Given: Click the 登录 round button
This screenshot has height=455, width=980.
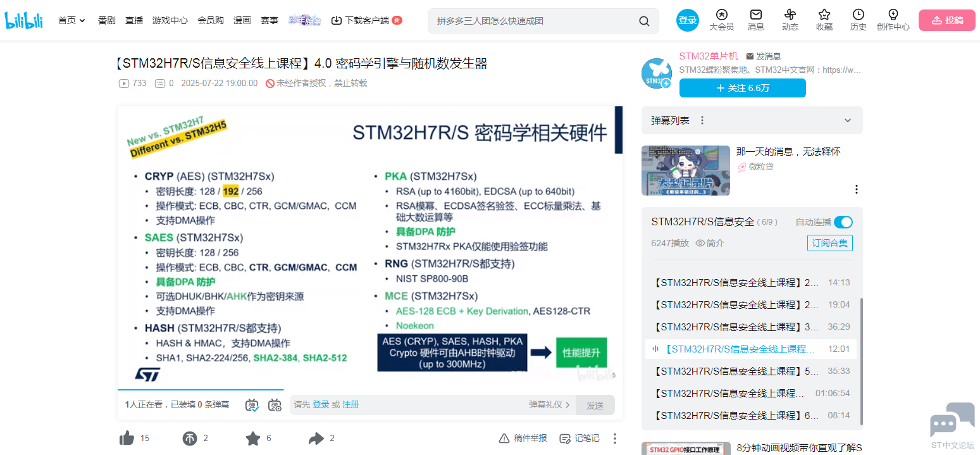Looking at the screenshot, I should click(688, 20).
